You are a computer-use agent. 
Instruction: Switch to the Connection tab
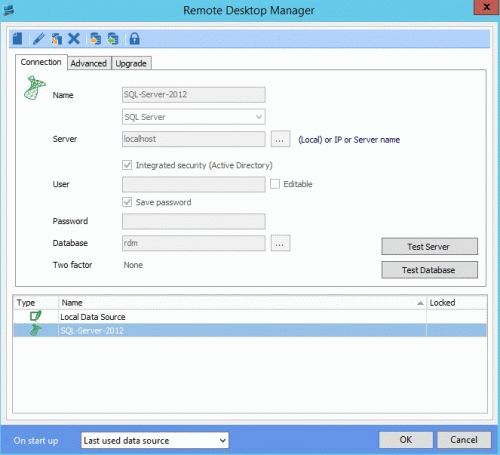click(x=41, y=62)
